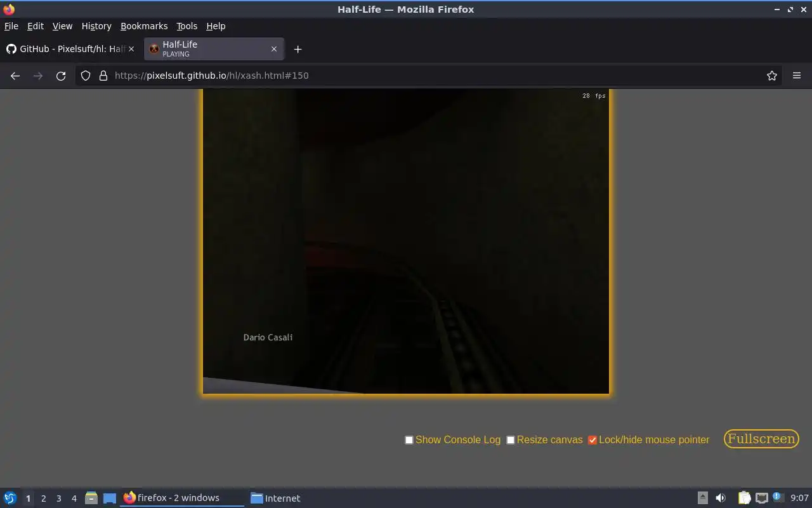Enable the Show Console Log checkbox

tap(409, 440)
